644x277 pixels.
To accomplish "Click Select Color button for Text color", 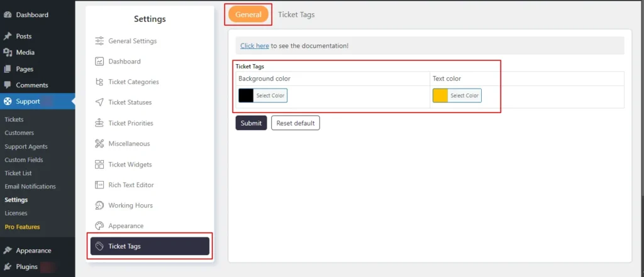I will 465,95.
